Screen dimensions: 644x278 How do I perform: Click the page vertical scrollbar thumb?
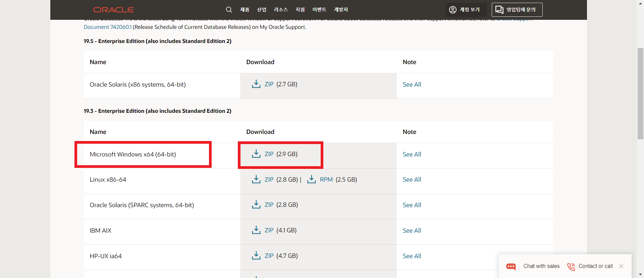coord(640,93)
